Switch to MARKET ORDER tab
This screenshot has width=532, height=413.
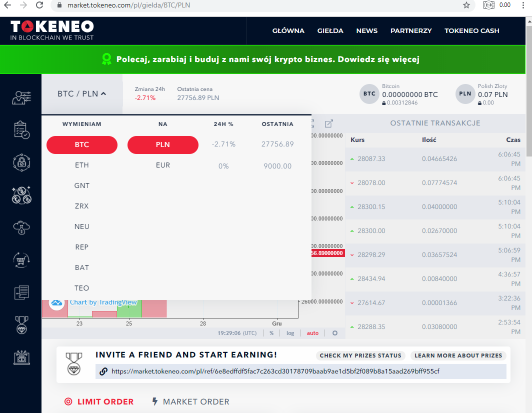(x=190, y=402)
